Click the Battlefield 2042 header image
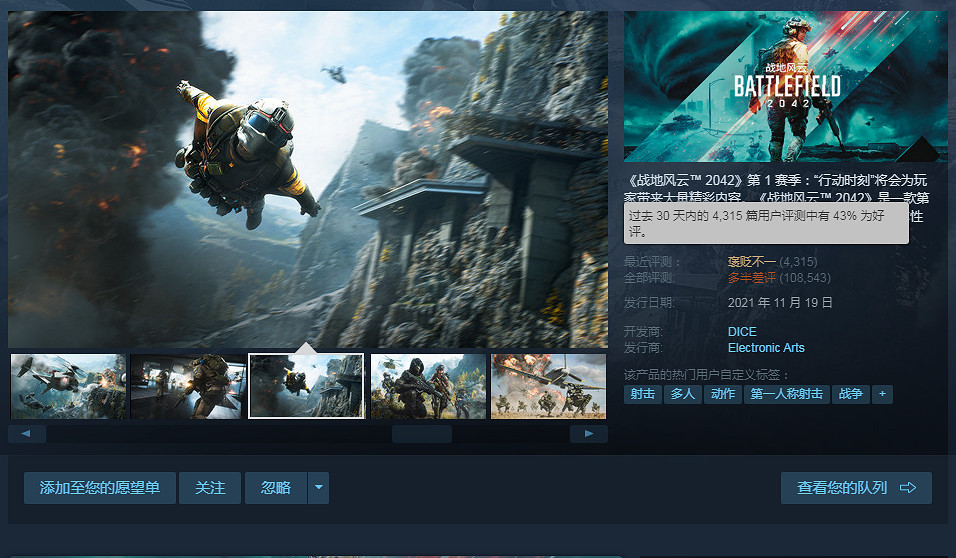The width and height of the screenshot is (956, 558). tap(785, 86)
